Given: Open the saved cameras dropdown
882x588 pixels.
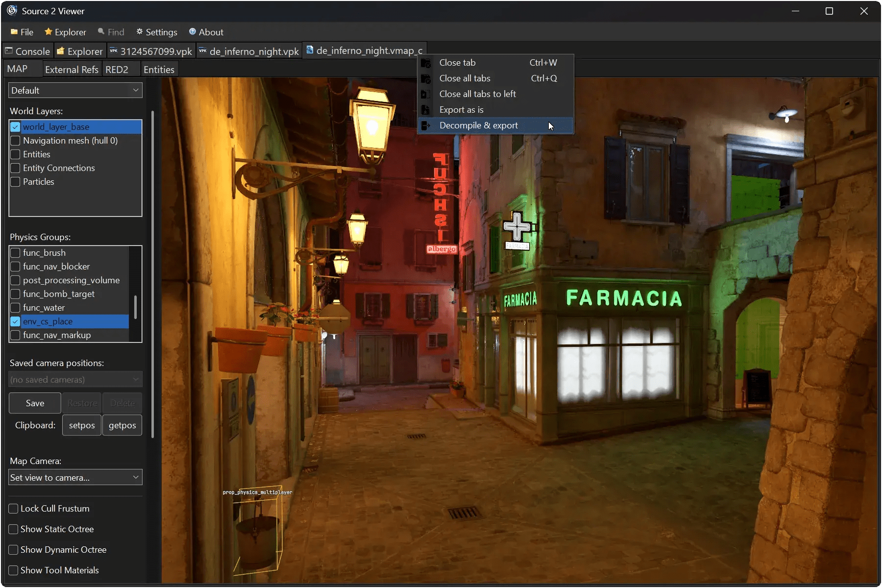Looking at the screenshot, I should click(x=75, y=380).
